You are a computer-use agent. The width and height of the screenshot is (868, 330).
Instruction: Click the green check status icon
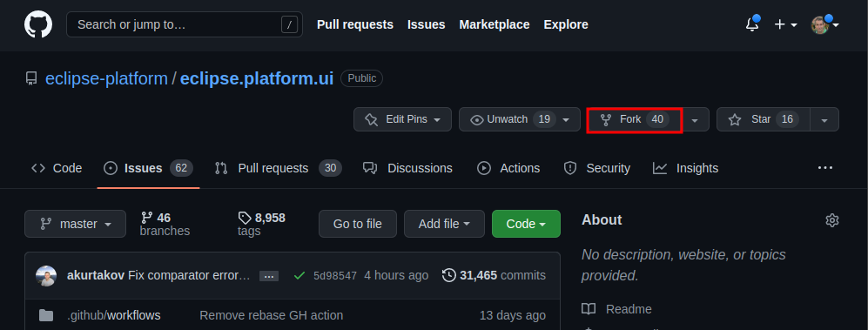[x=299, y=275]
